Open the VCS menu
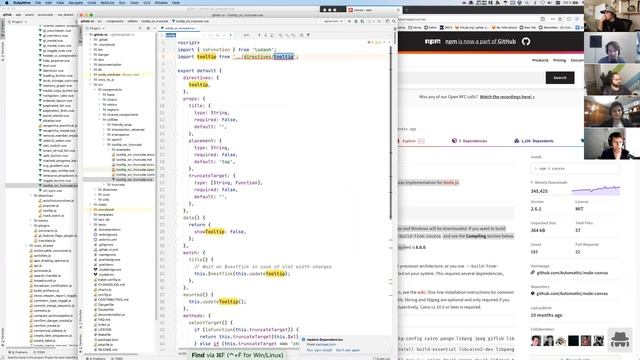Screen dimensions: 640x360 [147, 2]
